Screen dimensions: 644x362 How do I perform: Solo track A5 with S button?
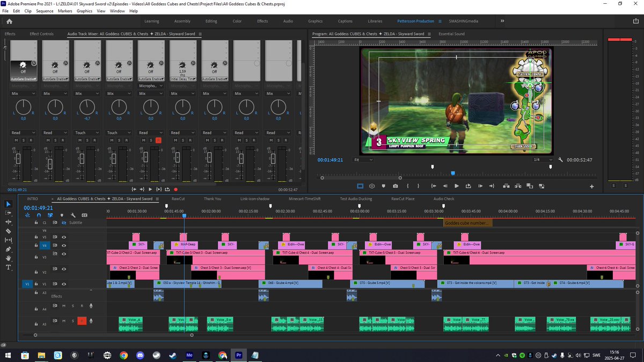(73, 321)
